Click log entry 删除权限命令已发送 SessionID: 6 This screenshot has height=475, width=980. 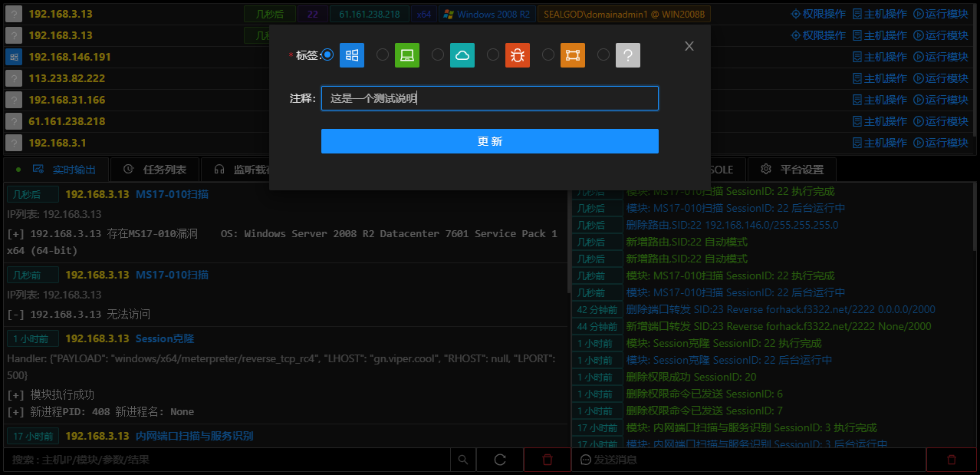coord(704,394)
